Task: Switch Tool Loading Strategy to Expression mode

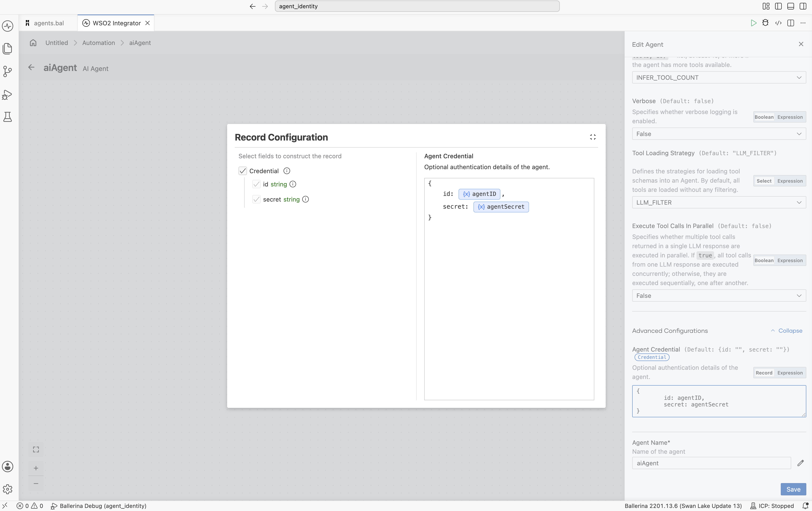Action: pyautogui.click(x=790, y=181)
